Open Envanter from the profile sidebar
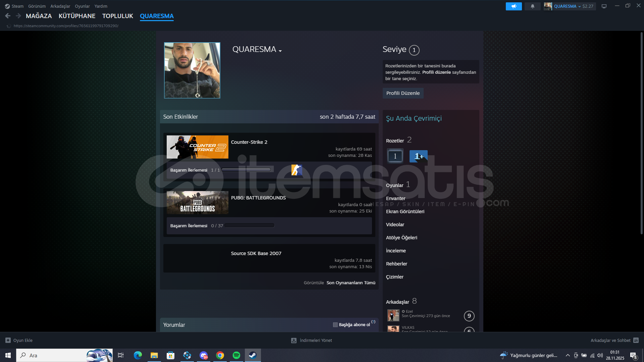 coord(395,198)
